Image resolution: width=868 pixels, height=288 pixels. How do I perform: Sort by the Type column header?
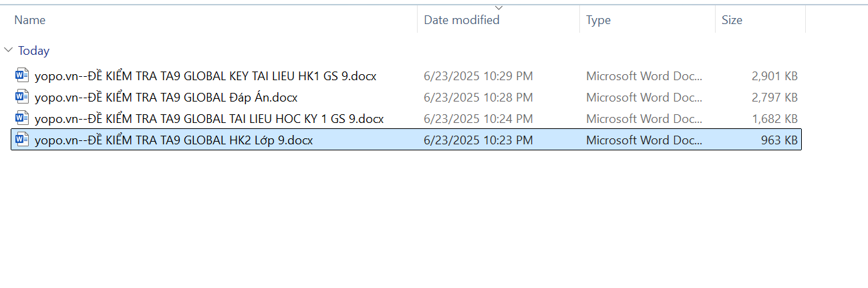click(598, 20)
